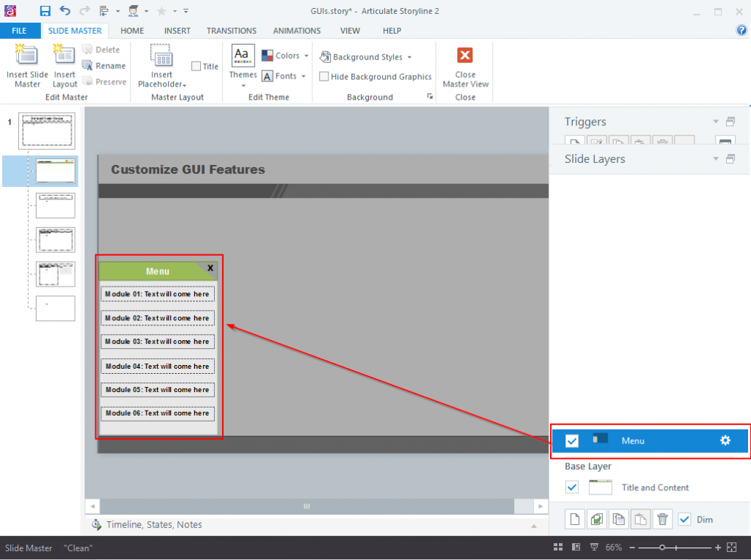
Task: Collapse the Slide Layers panel with its chevron
Action: [715, 158]
